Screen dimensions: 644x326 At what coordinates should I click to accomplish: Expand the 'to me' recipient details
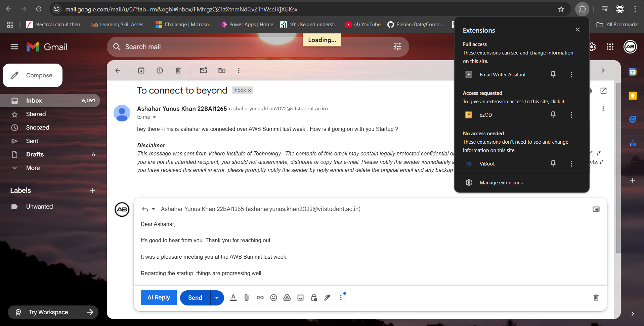tap(154, 117)
